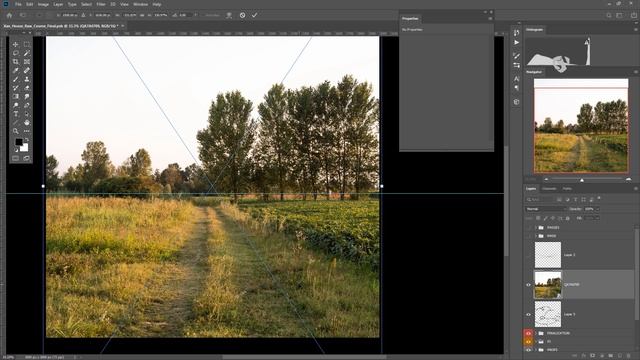Open the Paragraph panel icon
The height and width of the screenshot is (360, 640).
(516, 88)
